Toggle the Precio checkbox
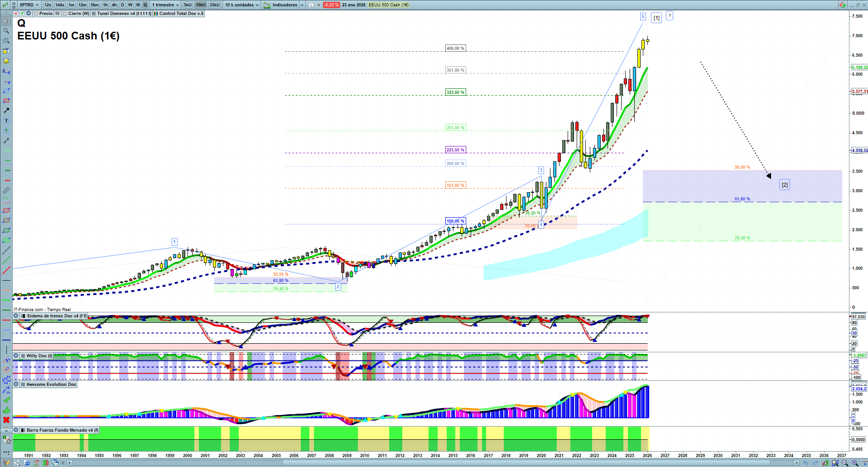This screenshot has width=868, height=467. coord(36,14)
